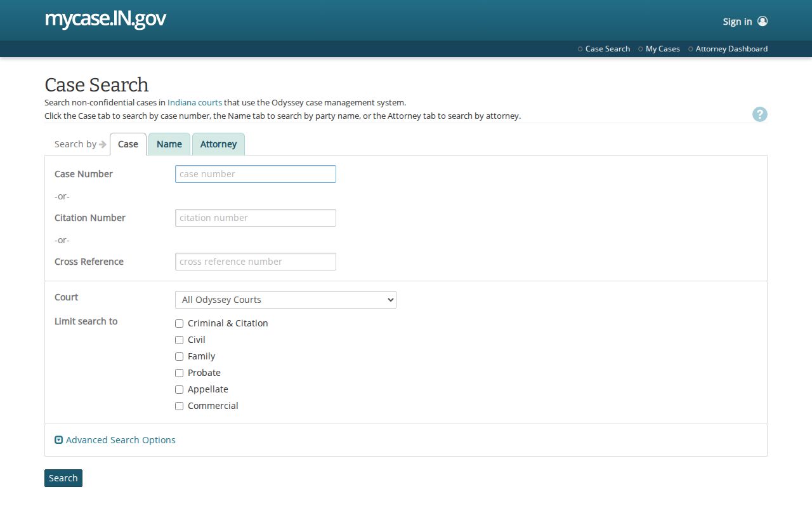Image resolution: width=812 pixels, height=508 pixels.
Task: Open the All Odyssey Courts dropdown
Action: point(285,300)
